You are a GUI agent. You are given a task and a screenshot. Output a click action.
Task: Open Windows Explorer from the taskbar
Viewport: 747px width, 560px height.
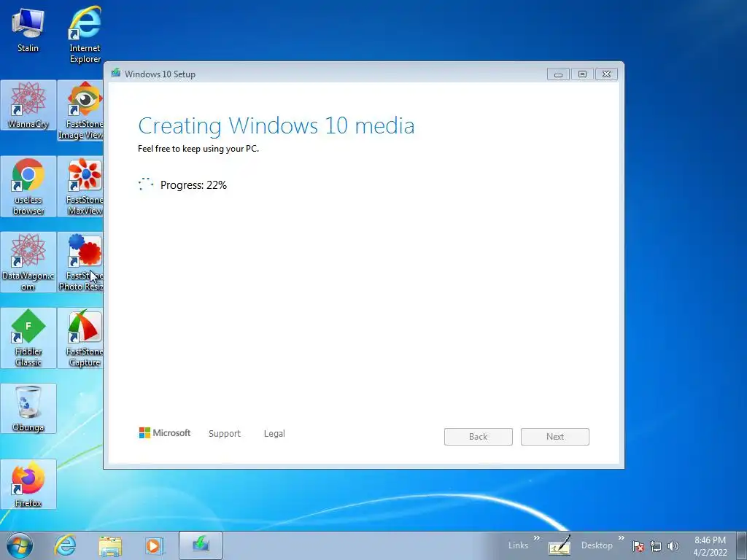click(110, 545)
